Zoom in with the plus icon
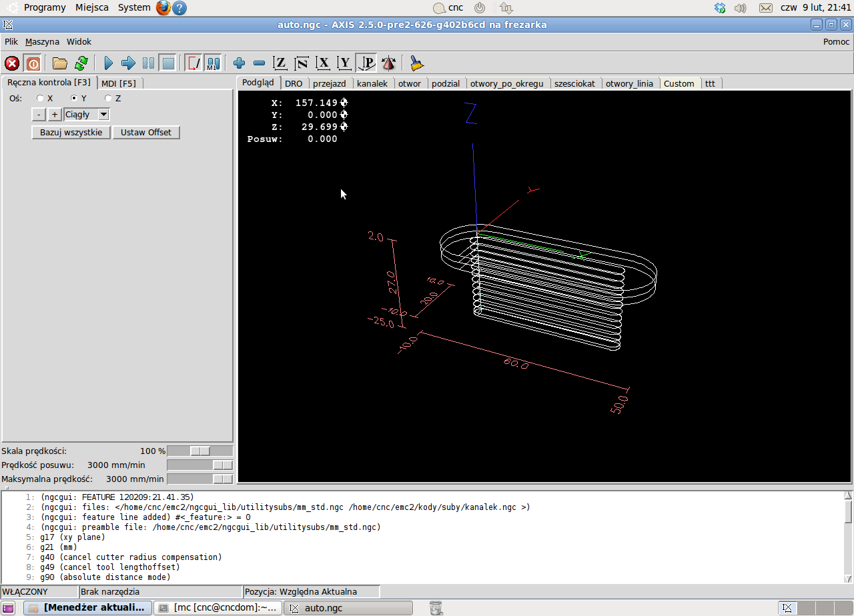This screenshot has height=616, width=854. [x=239, y=63]
